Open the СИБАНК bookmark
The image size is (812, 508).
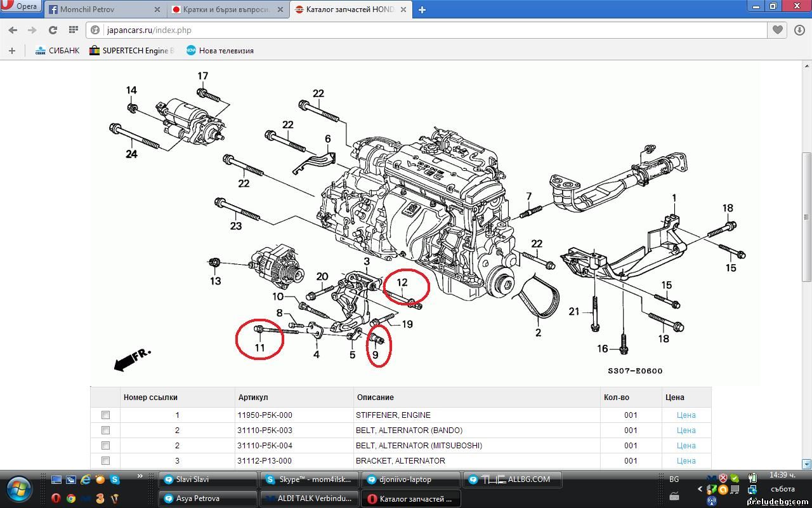pos(57,51)
